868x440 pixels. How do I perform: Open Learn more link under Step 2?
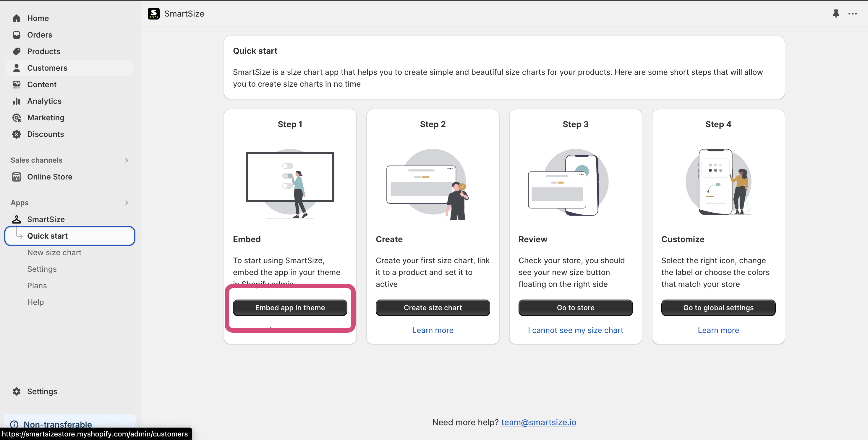point(433,330)
